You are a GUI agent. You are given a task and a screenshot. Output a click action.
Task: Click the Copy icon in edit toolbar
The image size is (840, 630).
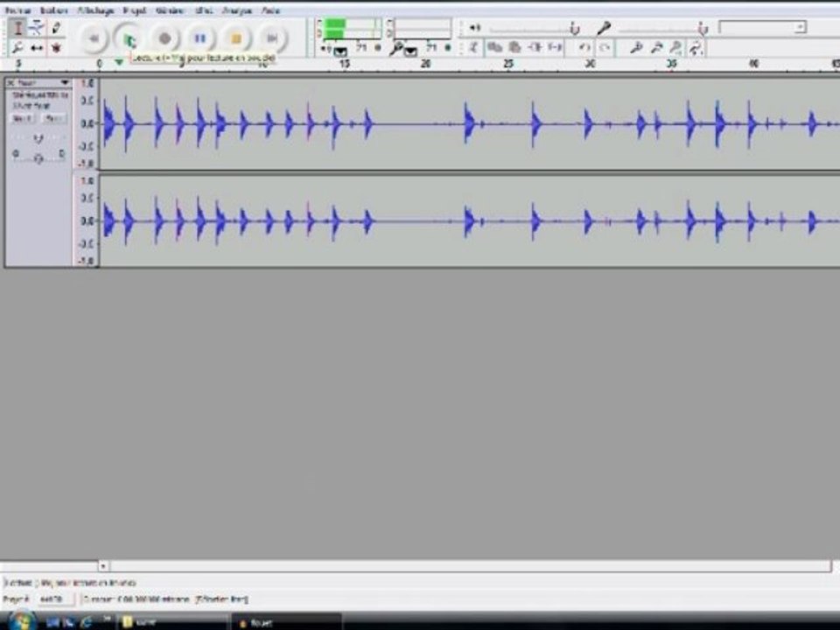[493, 47]
